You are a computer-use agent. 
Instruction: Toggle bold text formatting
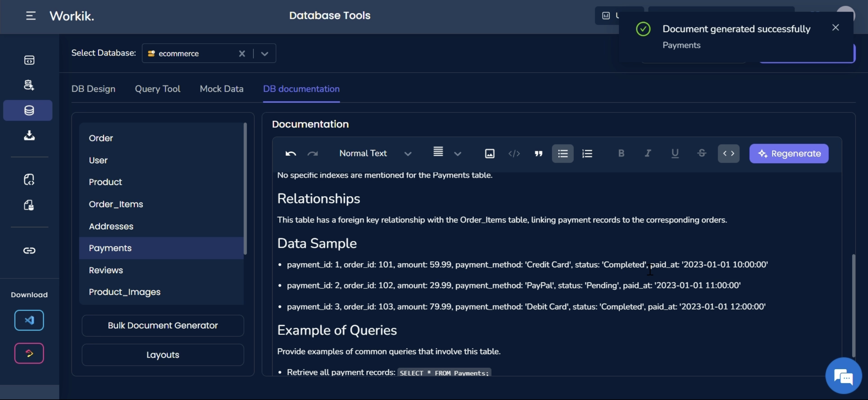pyautogui.click(x=621, y=153)
